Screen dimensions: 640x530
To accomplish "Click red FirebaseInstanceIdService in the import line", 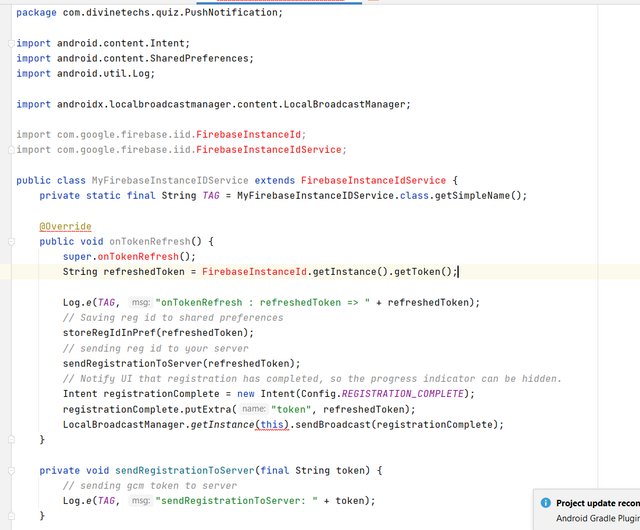I will [x=269, y=150].
